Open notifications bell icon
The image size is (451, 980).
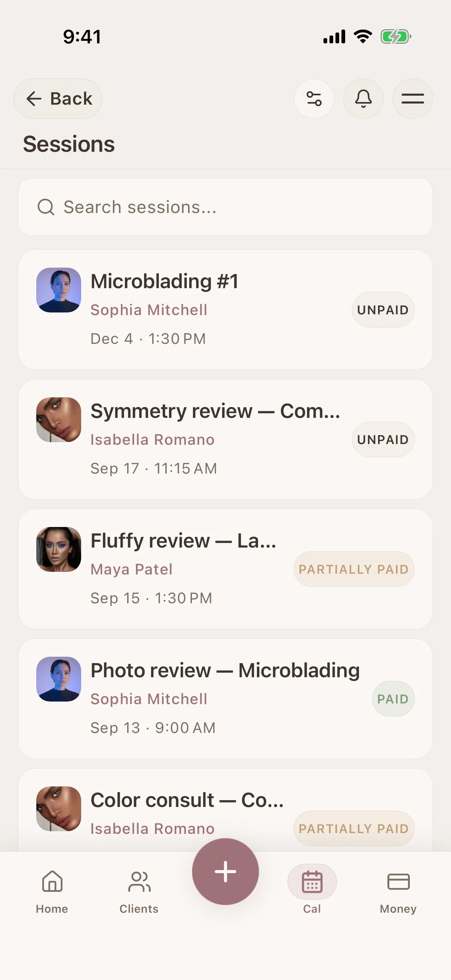363,99
